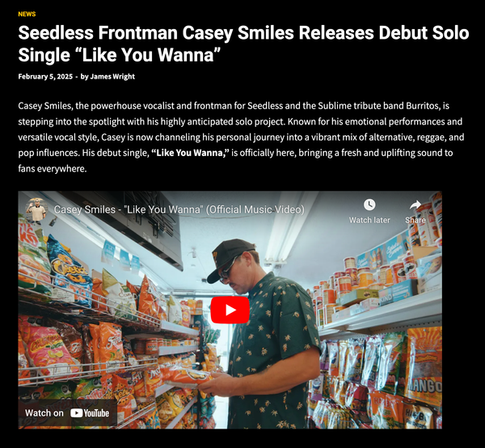Click the February 5, 2025 date
Image resolution: width=485 pixels, height=448 pixels.
click(x=45, y=77)
